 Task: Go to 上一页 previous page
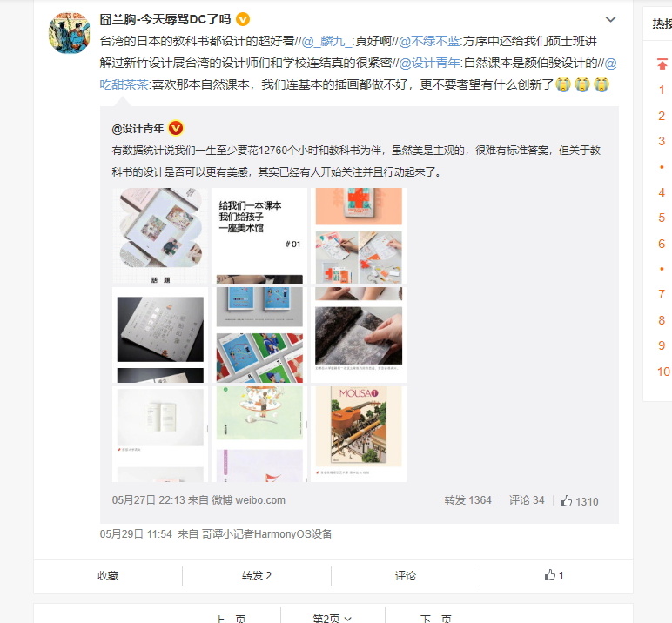point(232,618)
